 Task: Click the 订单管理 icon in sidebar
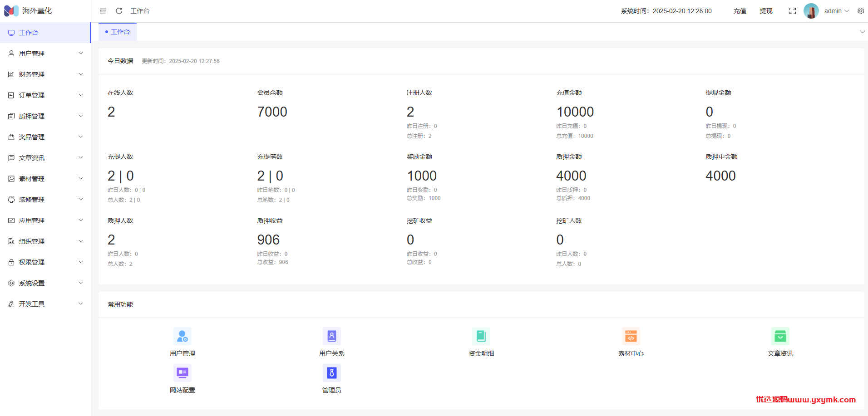[x=11, y=95]
